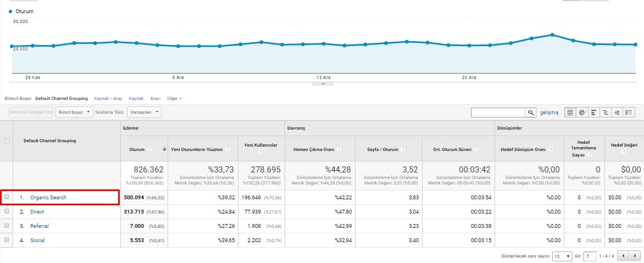Open help for Hedef Dönüşüm Oranı
The image size is (644, 263).
[x=549, y=149]
